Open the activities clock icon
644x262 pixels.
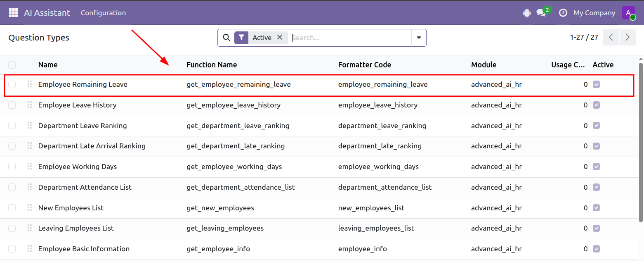[563, 13]
